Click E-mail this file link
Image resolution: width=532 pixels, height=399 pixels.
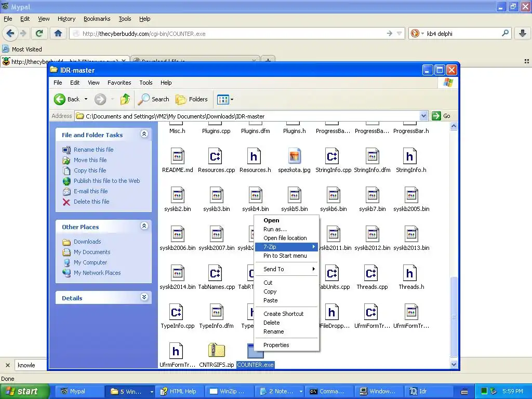[x=90, y=191]
